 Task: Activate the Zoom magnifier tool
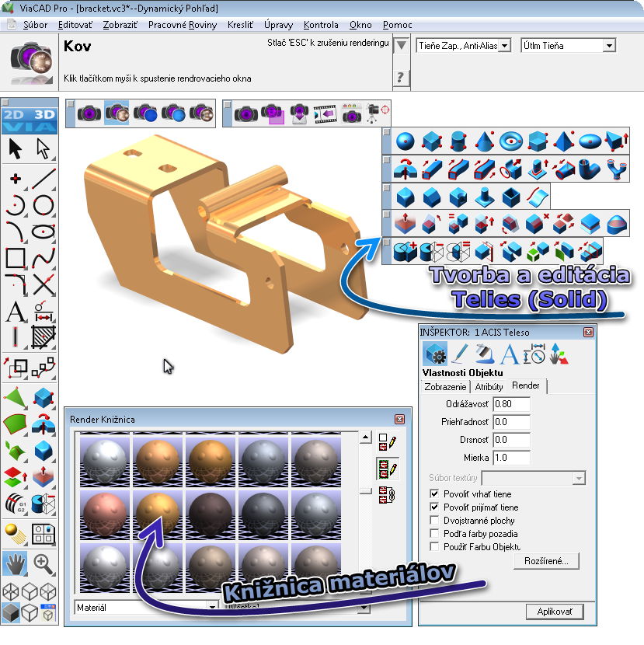(42, 562)
